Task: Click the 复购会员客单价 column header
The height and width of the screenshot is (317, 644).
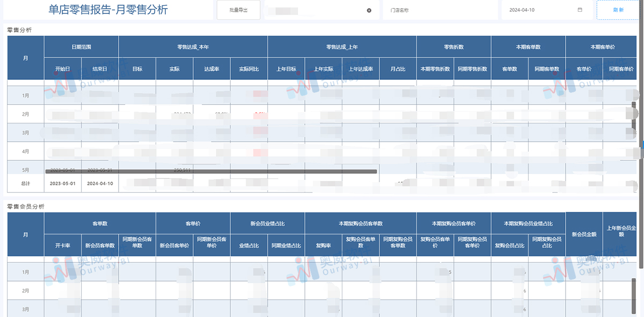Action: [x=435, y=246]
